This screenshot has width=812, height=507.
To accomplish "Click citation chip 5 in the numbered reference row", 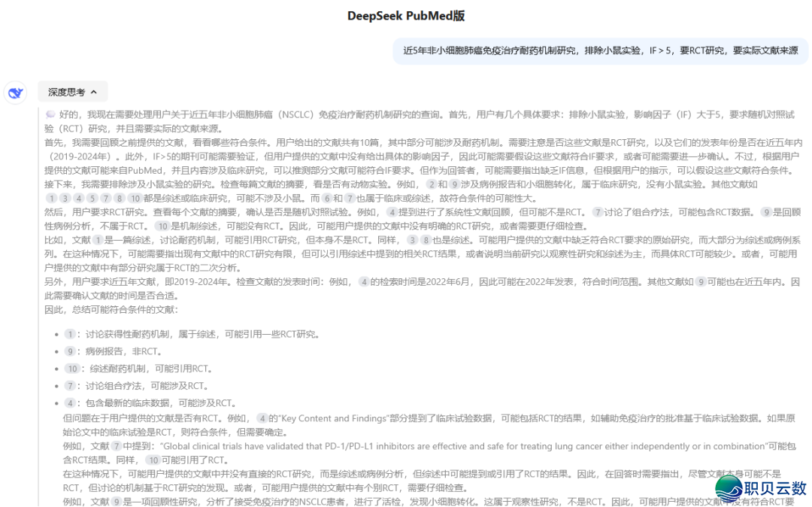I will (x=92, y=198).
